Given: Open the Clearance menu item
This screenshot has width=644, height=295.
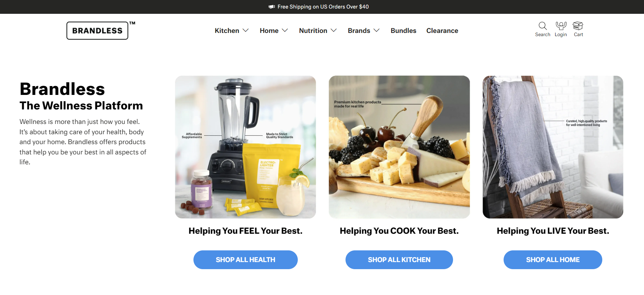Looking at the screenshot, I should (442, 31).
